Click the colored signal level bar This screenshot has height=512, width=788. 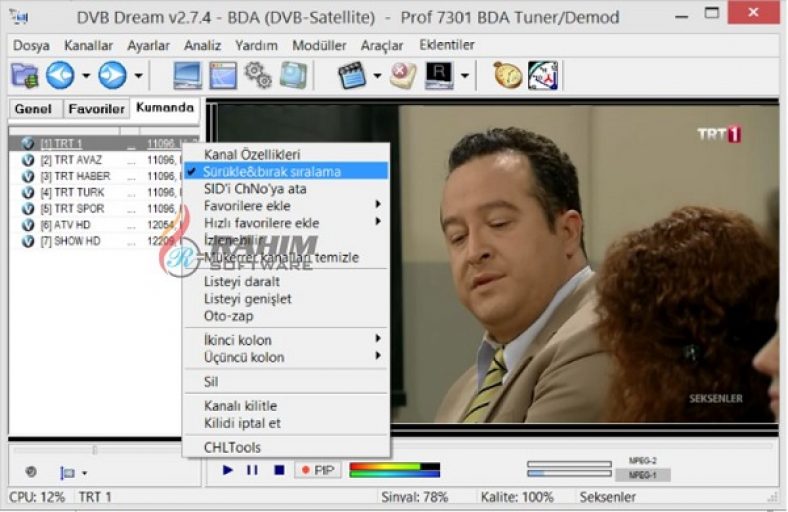[395, 470]
